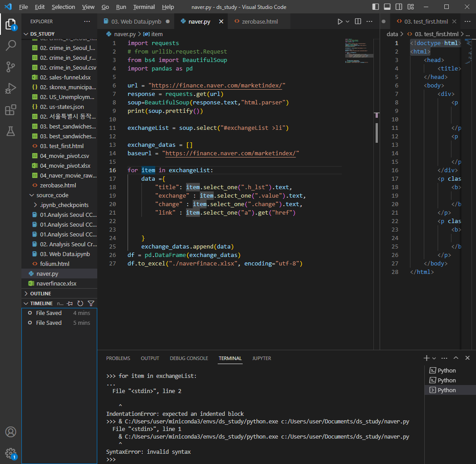This screenshot has width=476, height=464.
Task: Switch to the JUPYTER panel tab
Action: coord(262,358)
